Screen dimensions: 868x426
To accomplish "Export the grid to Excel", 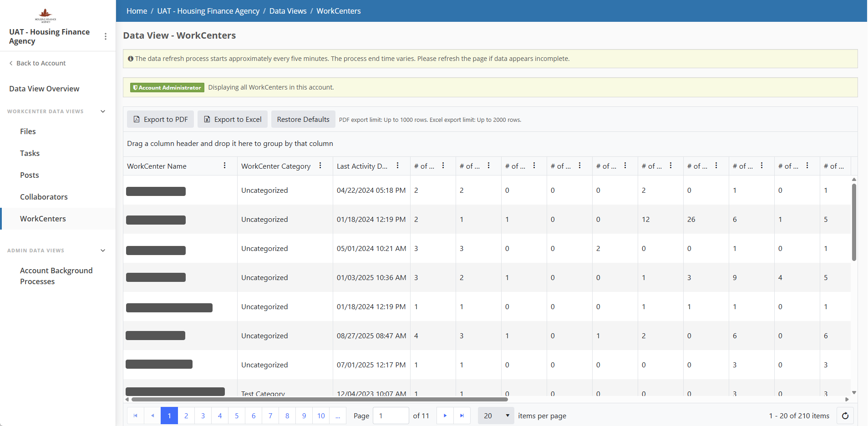I will (233, 119).
